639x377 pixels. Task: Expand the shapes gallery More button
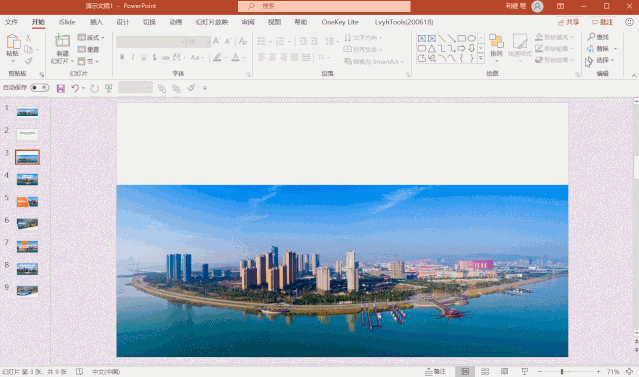tap(481, 59)
